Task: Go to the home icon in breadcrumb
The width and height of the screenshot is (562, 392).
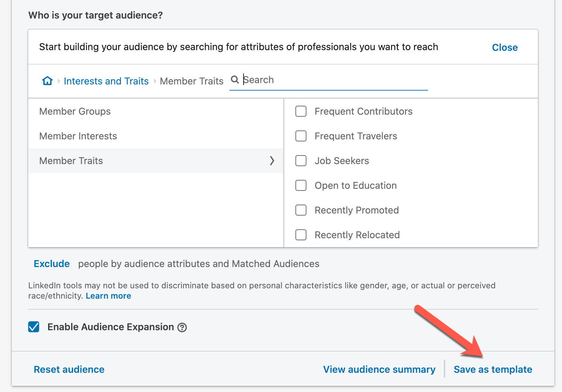Action: [47, 81]
